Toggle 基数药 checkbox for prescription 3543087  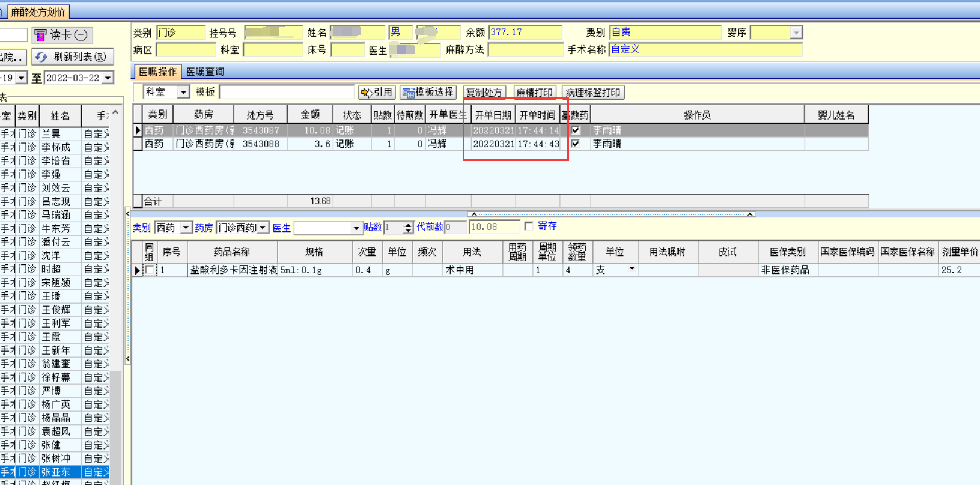point(576,130)
